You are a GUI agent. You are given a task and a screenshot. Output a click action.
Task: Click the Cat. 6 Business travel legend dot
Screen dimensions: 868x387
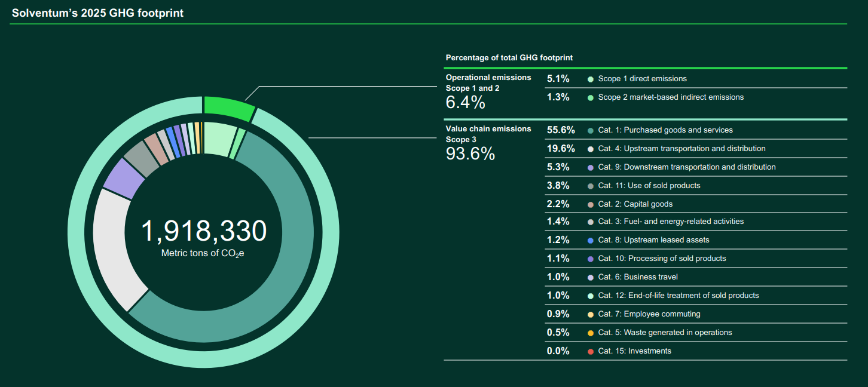[x=591, y=277]
